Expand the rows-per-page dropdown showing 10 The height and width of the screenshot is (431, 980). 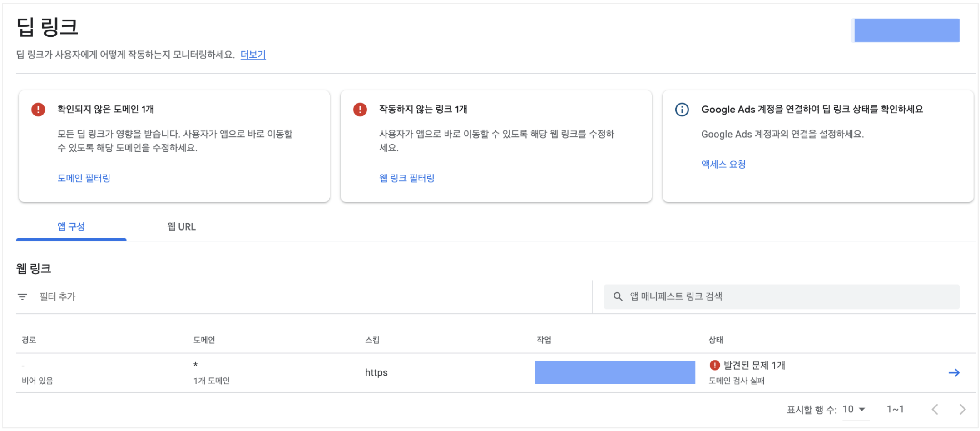coord(854,410)
